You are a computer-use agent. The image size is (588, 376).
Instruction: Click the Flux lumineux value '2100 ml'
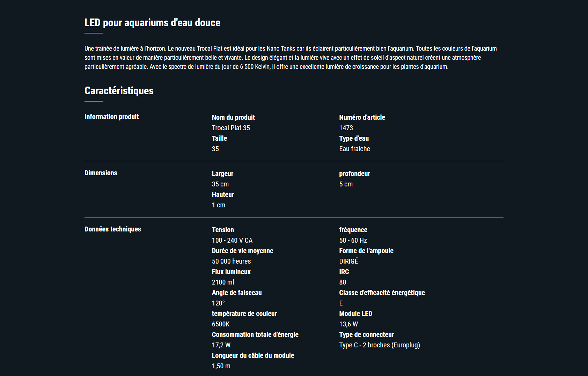[x=223, y=282]
